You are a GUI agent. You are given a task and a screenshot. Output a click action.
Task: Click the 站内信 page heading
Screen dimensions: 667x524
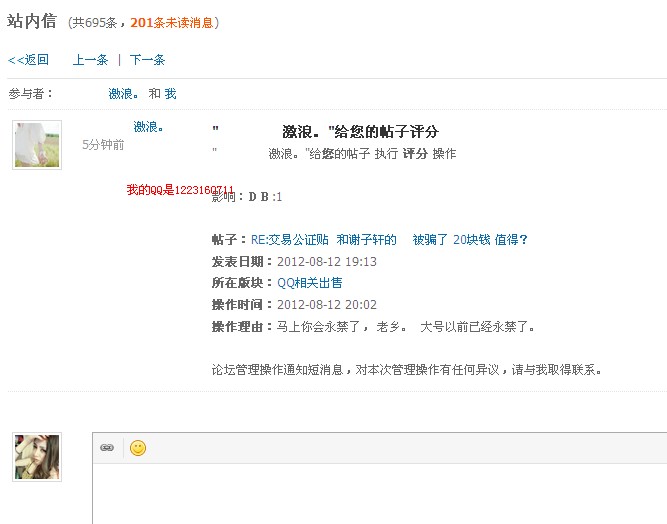32,21
